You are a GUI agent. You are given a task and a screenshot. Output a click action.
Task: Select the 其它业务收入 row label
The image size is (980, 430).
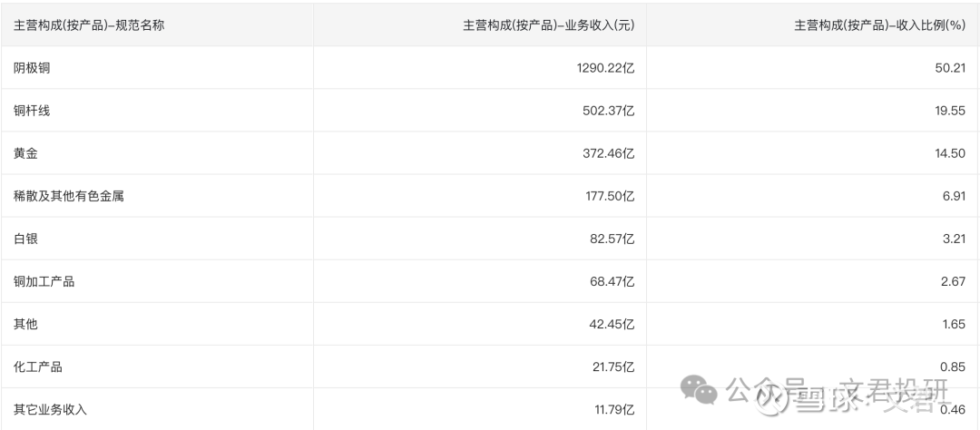(50, 409)
